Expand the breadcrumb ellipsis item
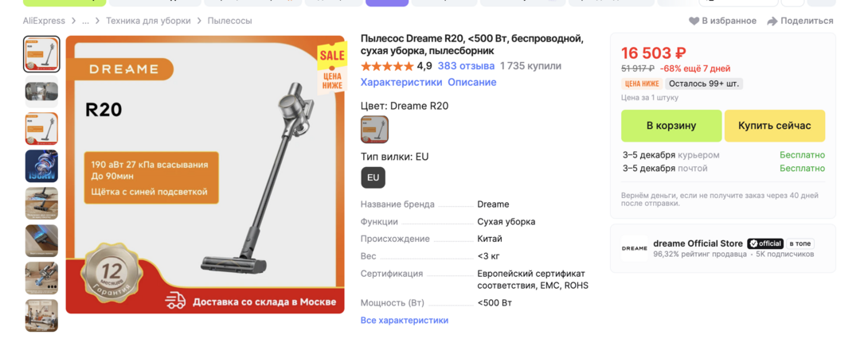The height and width of the screenshot is (350, 868). click(x=85, y=21)
